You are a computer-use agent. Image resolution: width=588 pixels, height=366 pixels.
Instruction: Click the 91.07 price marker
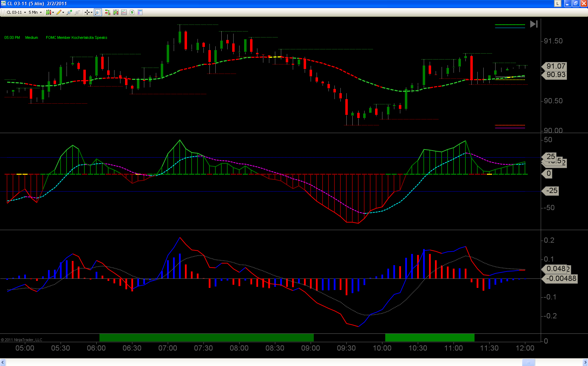point(555,66)
